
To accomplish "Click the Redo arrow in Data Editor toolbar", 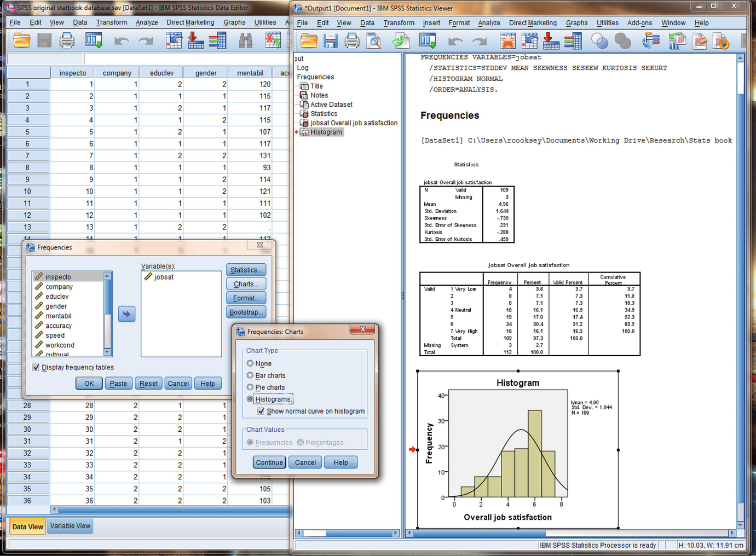I will tap(146, 41).
